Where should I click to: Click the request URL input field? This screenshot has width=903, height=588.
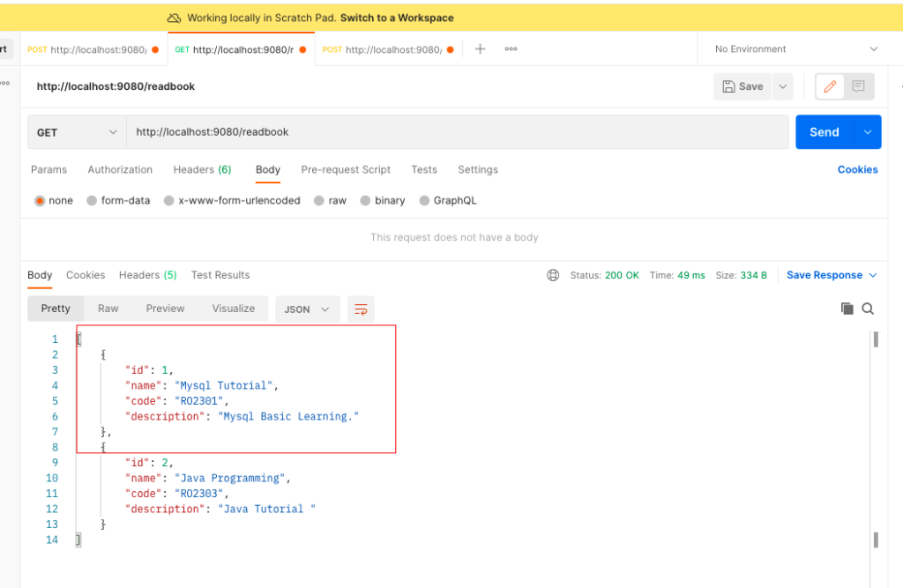[458, 132]
